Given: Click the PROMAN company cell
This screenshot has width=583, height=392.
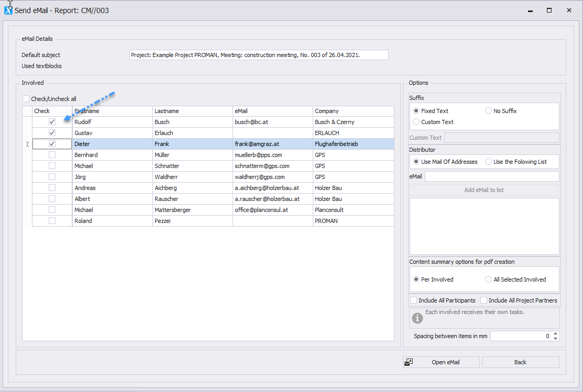Looking at the screenshot, I should tap(354, 221).
